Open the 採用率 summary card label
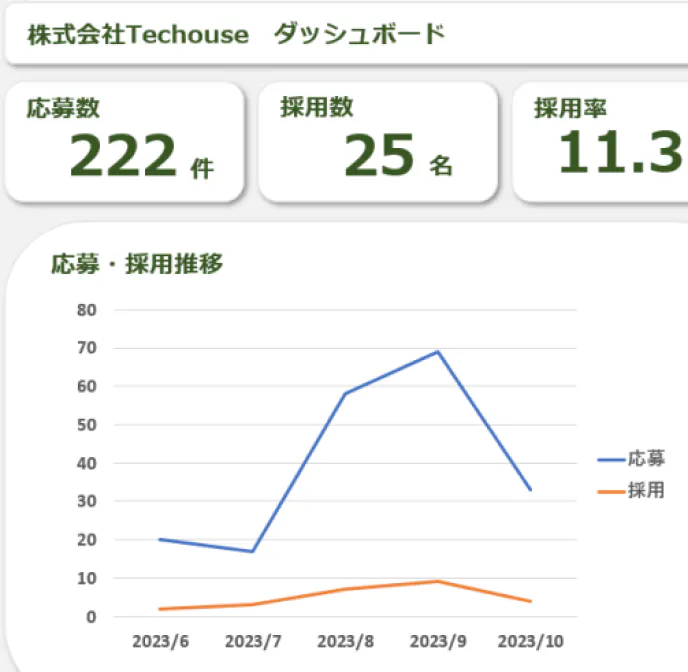This screenshot has height=672, width=688. (570, 108)
